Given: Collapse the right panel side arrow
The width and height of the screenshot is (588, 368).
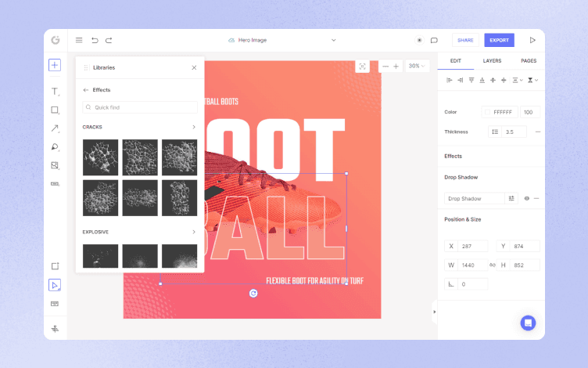Looking at the screenshot, I should pos(434,312).
